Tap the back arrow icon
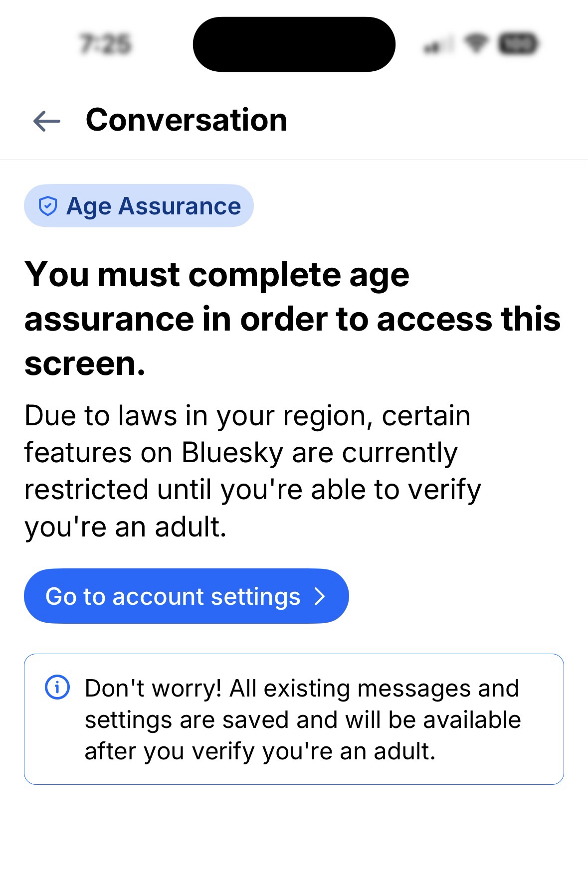Viewport: 588px width, 883px height. [x=46, y=121]
